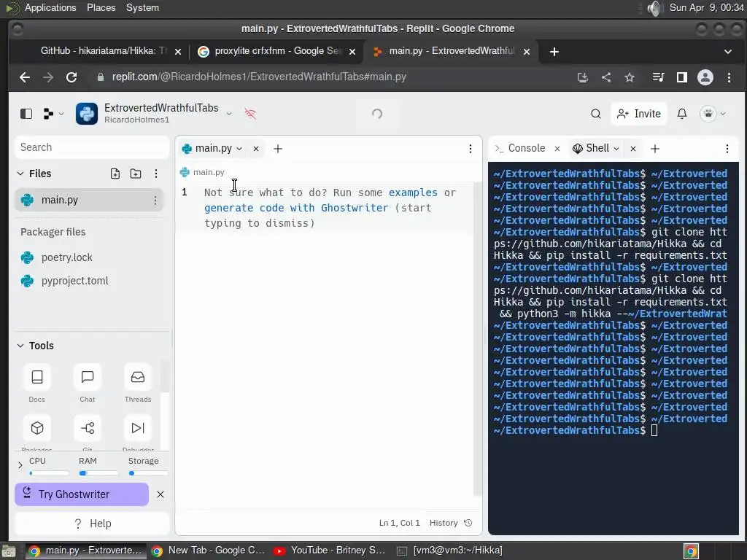Screen dimensions: 747x560
Task: Click the crossed-out eye privacy icon
Action: pos(250,113)
